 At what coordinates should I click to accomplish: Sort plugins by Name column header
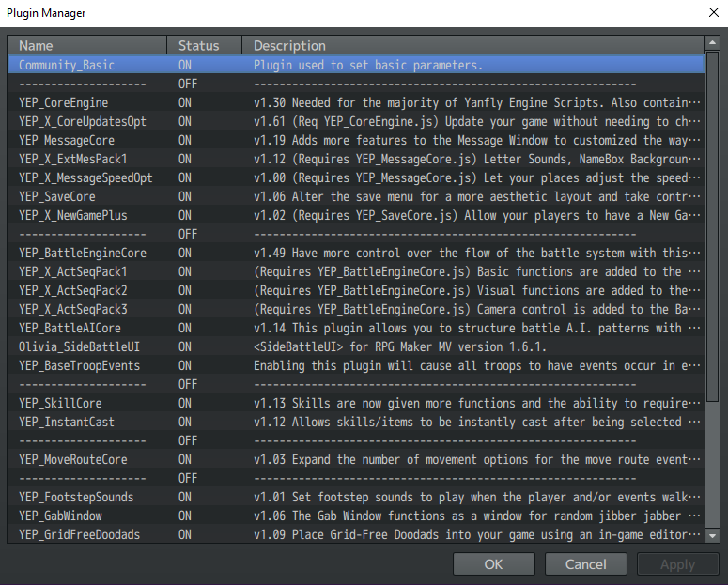[x=87, y=45]
